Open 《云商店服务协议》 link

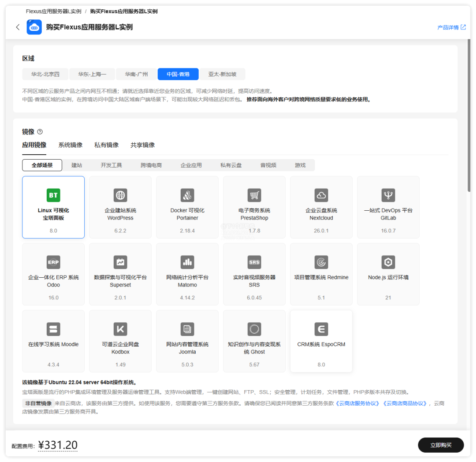pyautogui.click(x=357, y=403)
